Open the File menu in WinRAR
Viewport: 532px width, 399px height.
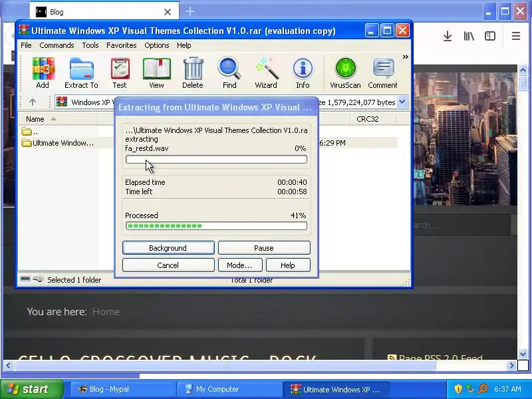(26, 45)
